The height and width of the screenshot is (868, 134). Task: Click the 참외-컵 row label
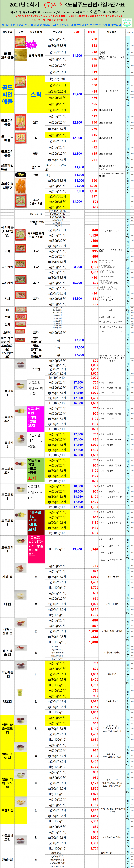click(7, 860)
